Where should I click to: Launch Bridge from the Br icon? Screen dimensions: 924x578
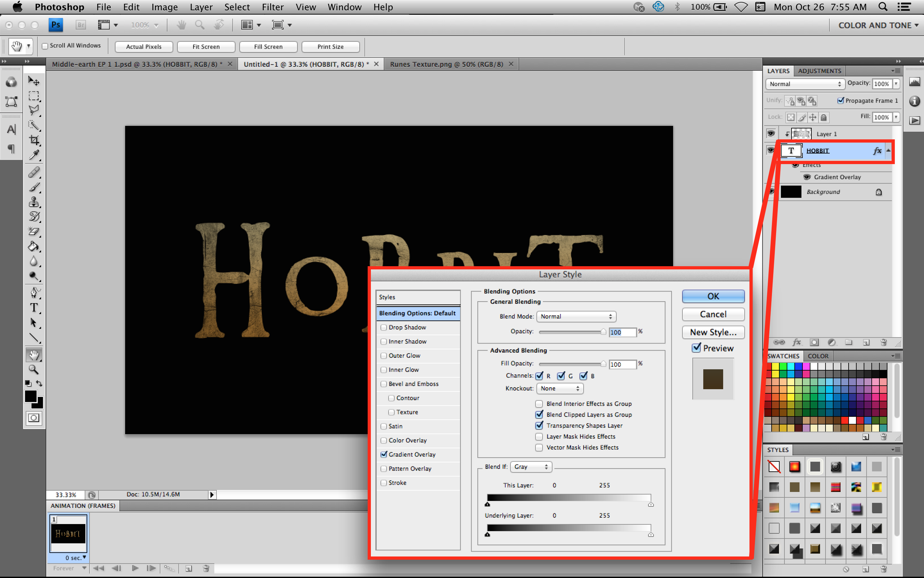point(81,25)
